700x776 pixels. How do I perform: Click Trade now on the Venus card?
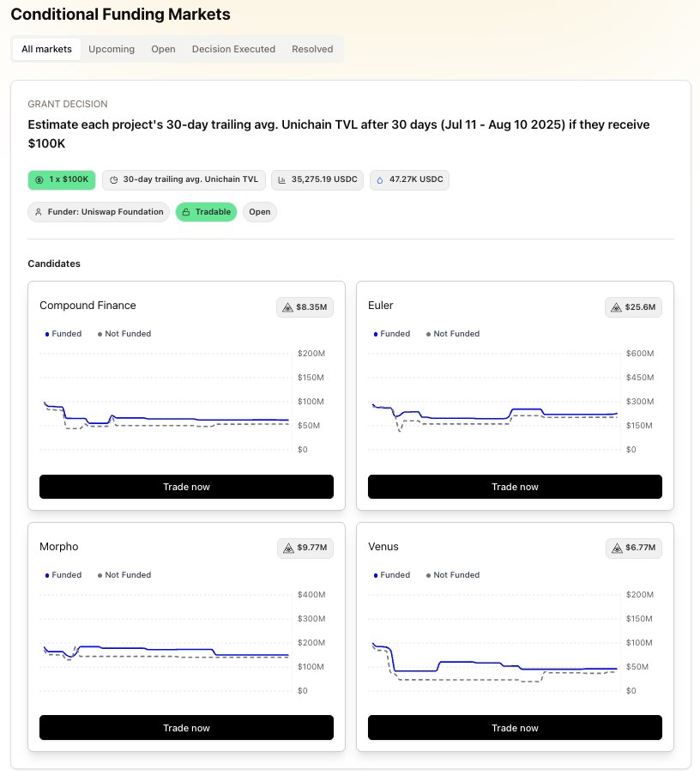pyautogui.click(x=515, y=727)
